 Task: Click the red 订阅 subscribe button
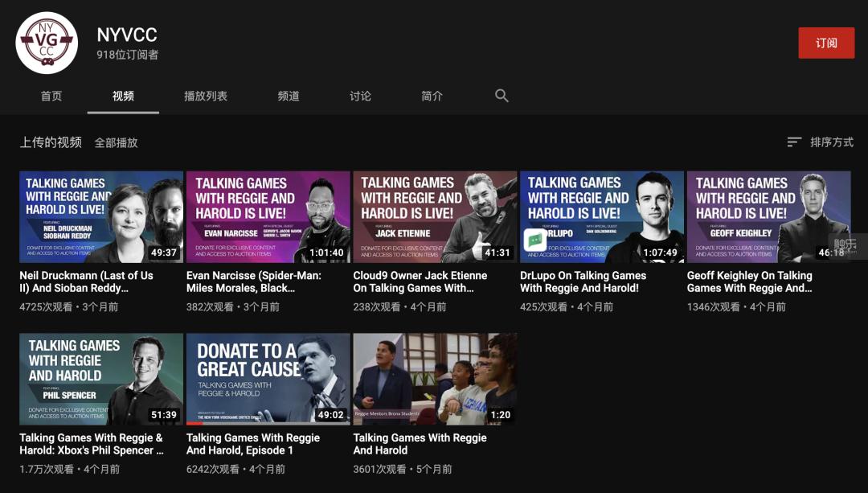(826, 43)
